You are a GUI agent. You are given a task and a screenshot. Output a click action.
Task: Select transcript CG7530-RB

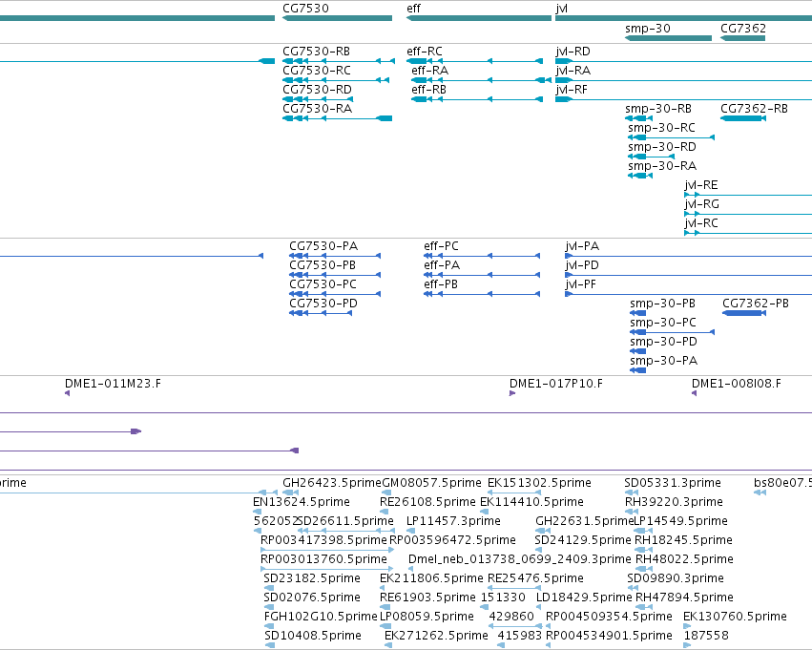click(x=339, y=61)
